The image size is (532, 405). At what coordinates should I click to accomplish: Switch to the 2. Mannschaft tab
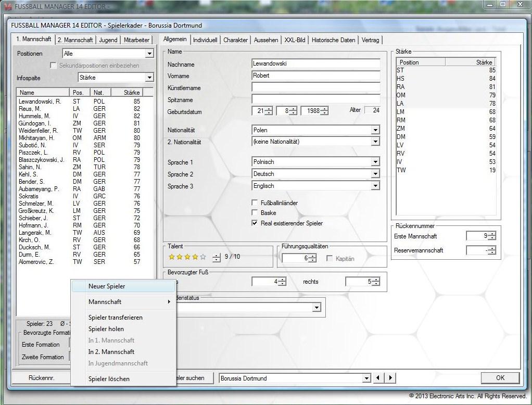(x=75, y=40)
